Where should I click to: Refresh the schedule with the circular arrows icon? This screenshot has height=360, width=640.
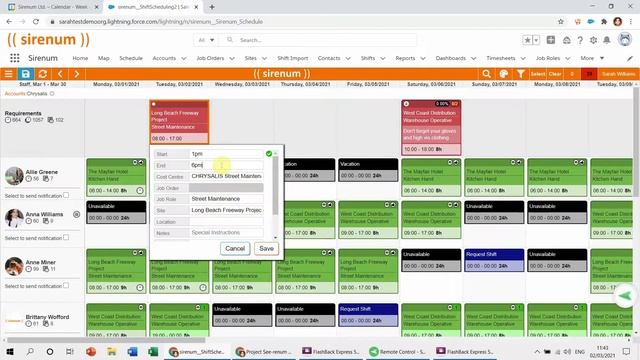[x=42, y=74]
